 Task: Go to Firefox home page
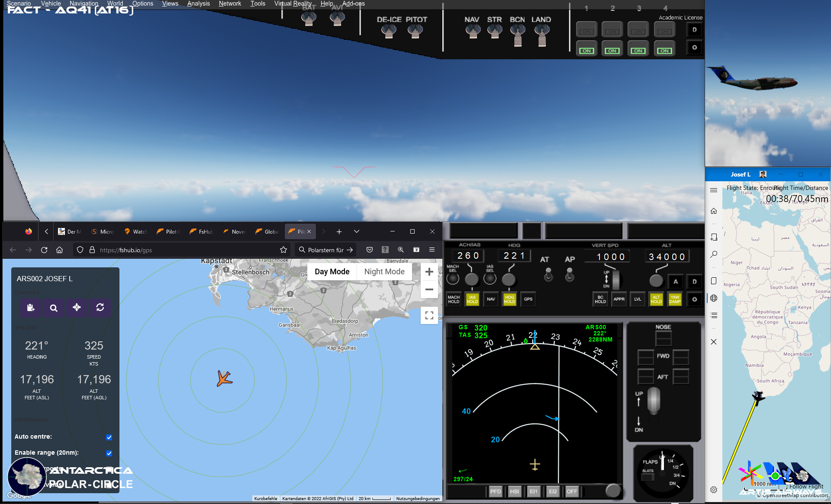pyautogui.click(x=60, y=250)
